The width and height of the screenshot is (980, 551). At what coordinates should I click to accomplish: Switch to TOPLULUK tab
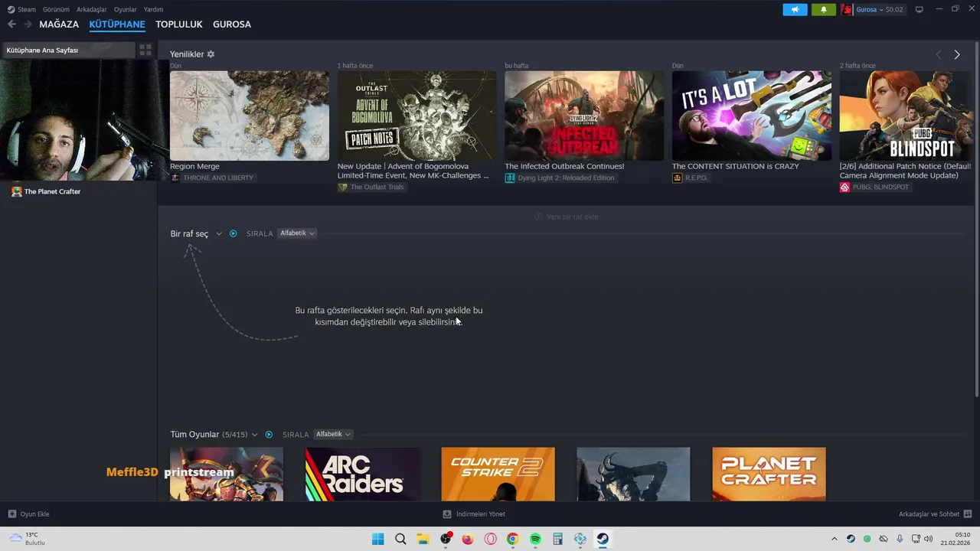click(x=179, y=24)
